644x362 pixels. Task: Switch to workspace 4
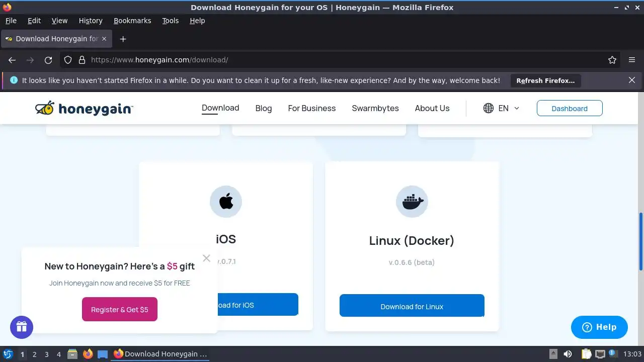pyautogui.click(x=58, y=354)
